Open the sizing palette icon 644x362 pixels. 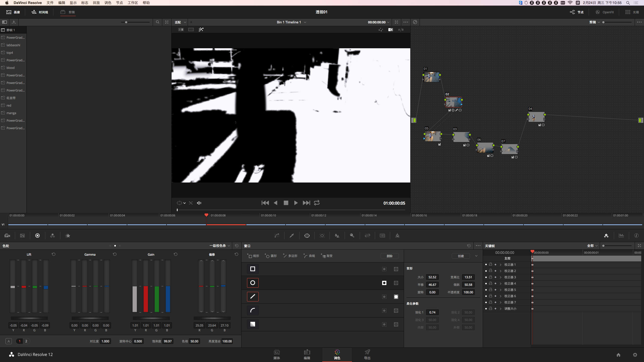click(367, 236)
